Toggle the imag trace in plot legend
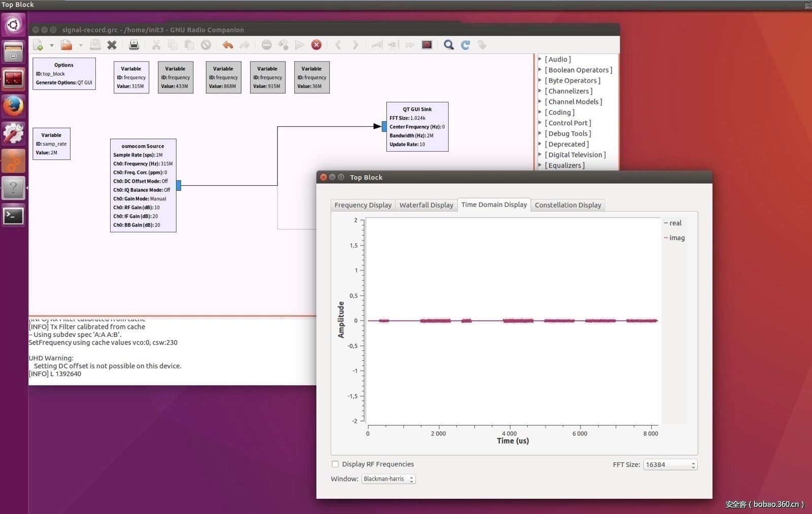The image size is (812, 514). point(675,238)
